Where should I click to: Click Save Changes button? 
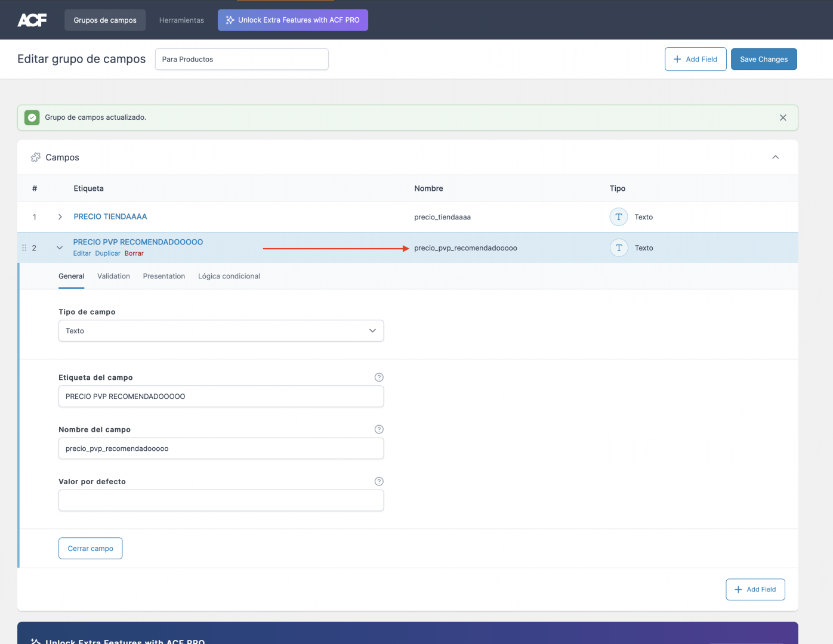pos(764,59)
